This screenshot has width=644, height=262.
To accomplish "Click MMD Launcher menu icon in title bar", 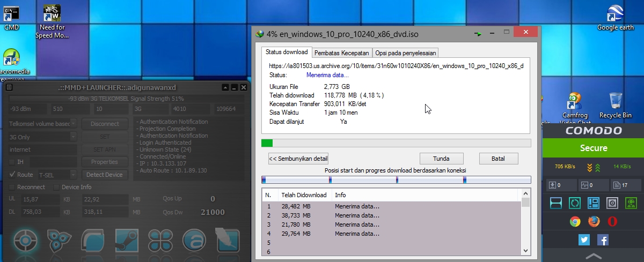I will [9, 87].
